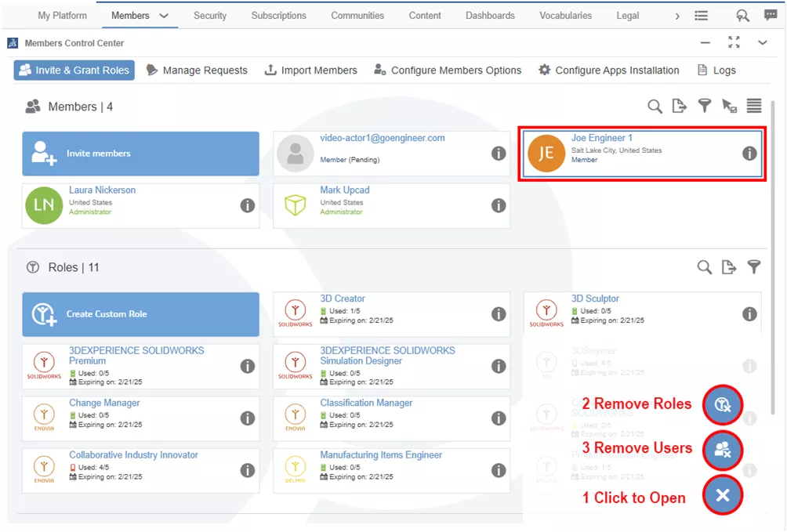Click the Invite members tile
Image resolution: width=787 pixels, height=532 pixels.
(x=140, y=154)
